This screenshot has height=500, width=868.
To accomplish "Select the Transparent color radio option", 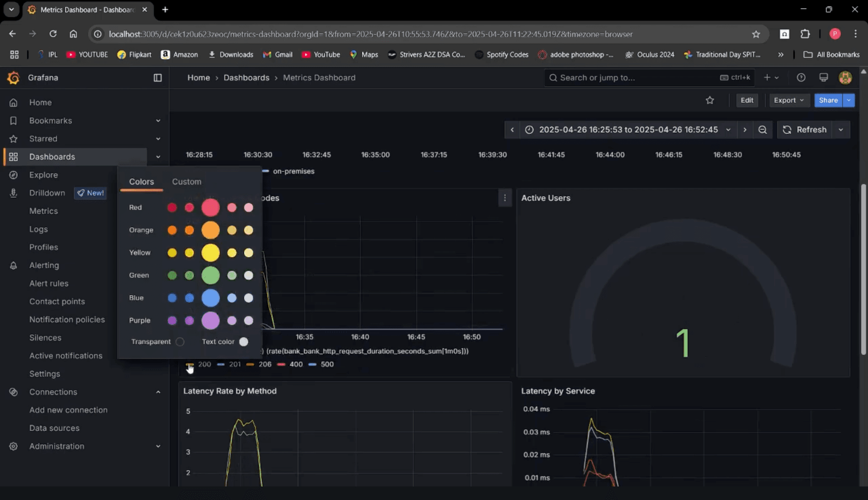I will coord(180,342).
